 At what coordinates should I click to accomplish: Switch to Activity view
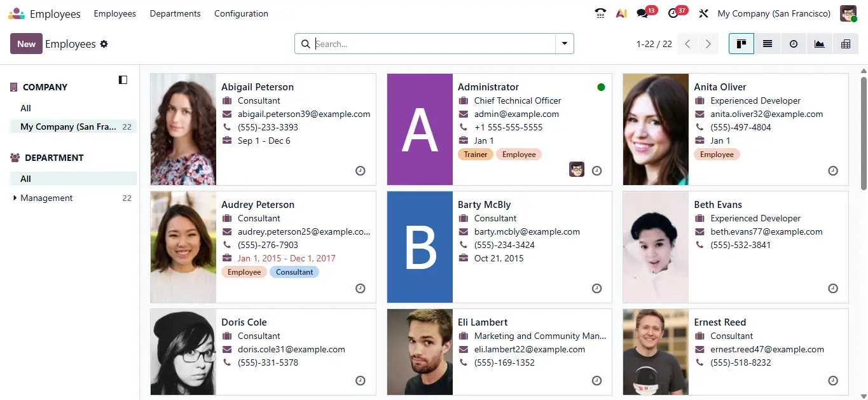pos(794,44)
